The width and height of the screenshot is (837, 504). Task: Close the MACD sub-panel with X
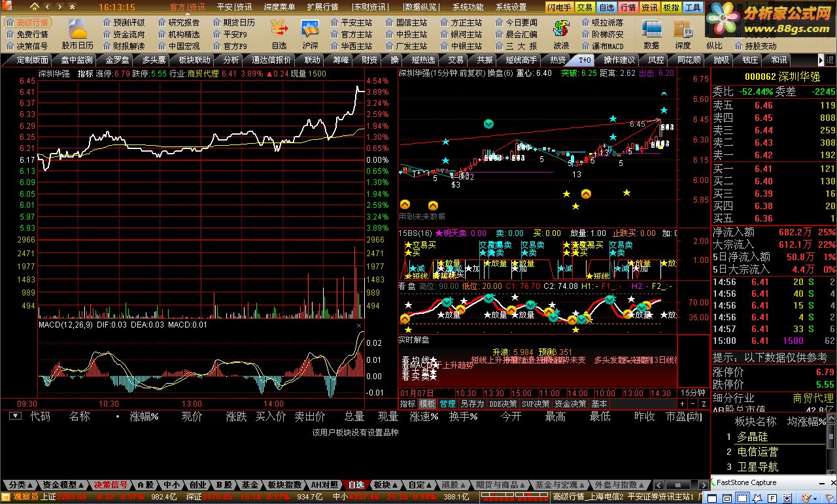click(358, 325)
